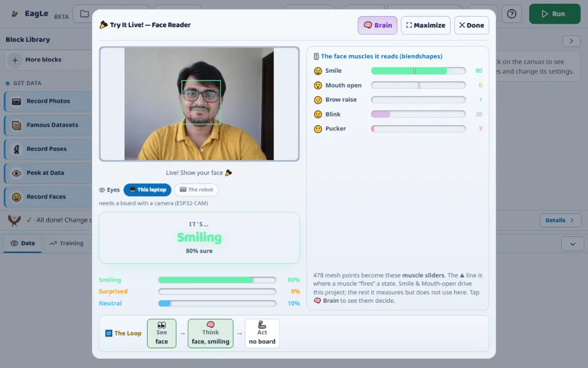Select the See face loop step
The width and height of the screenshot is (588, 368).
tap(161, 333)
